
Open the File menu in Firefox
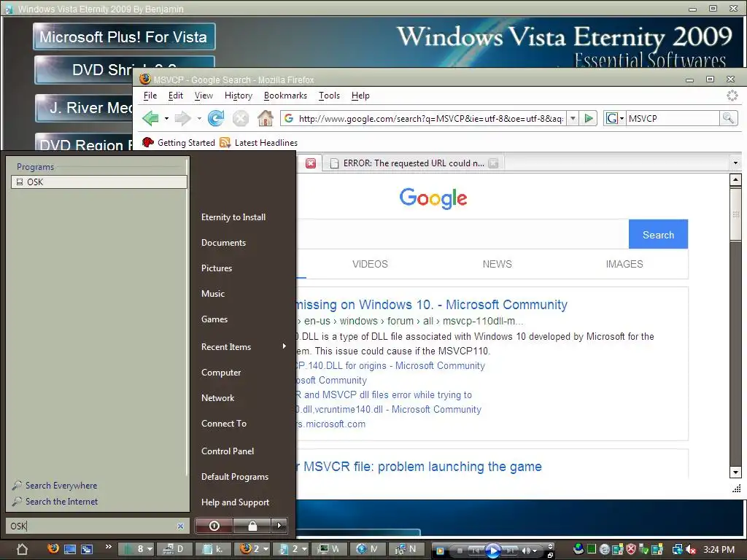point(150,96)
